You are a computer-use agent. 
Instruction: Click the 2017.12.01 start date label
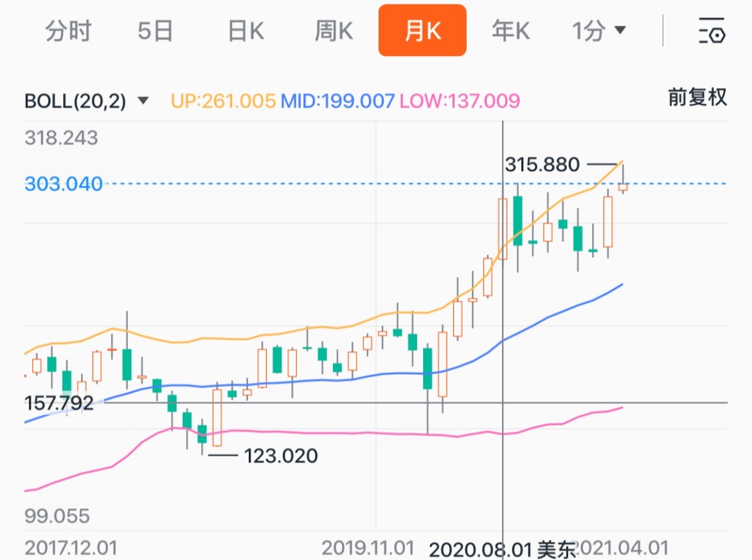[x=71, y=548]
